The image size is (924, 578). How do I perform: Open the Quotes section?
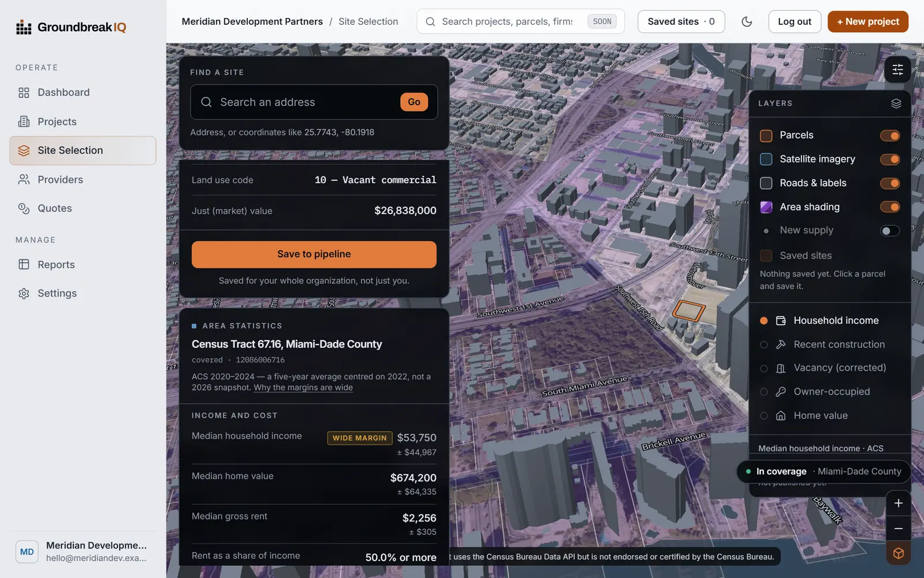tap(83, 208)
